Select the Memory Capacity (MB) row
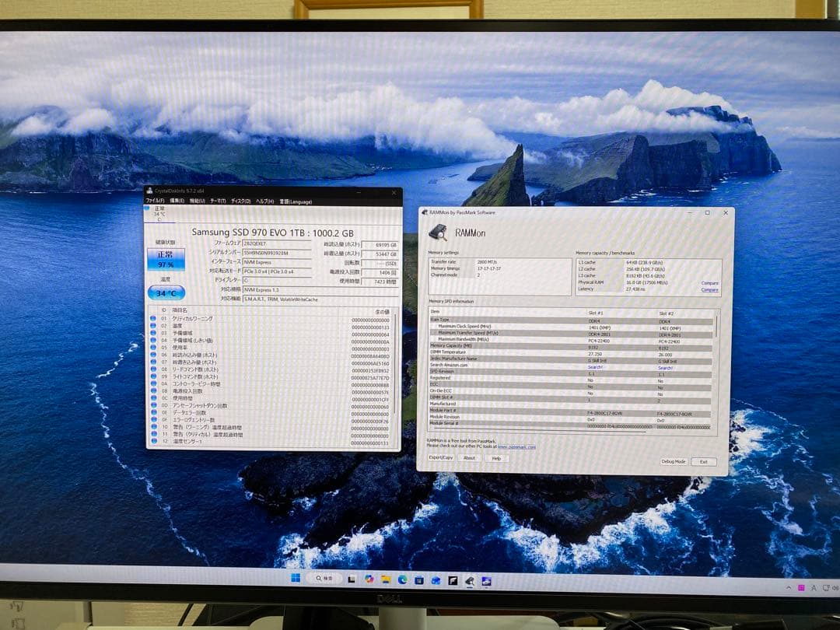Image resolution: width=840 pixels, height=630 pixels. click(x=571, y=346)
